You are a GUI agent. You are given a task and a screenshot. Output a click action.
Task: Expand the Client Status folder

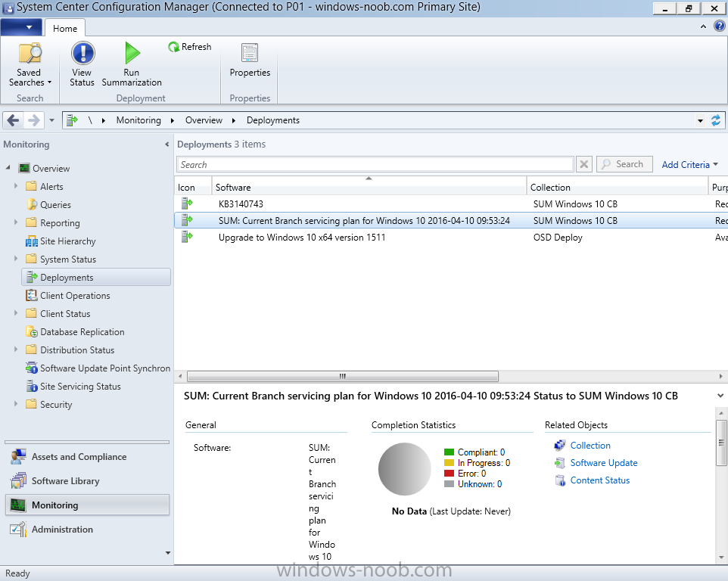pyautogui.click(x=16, y=313)
